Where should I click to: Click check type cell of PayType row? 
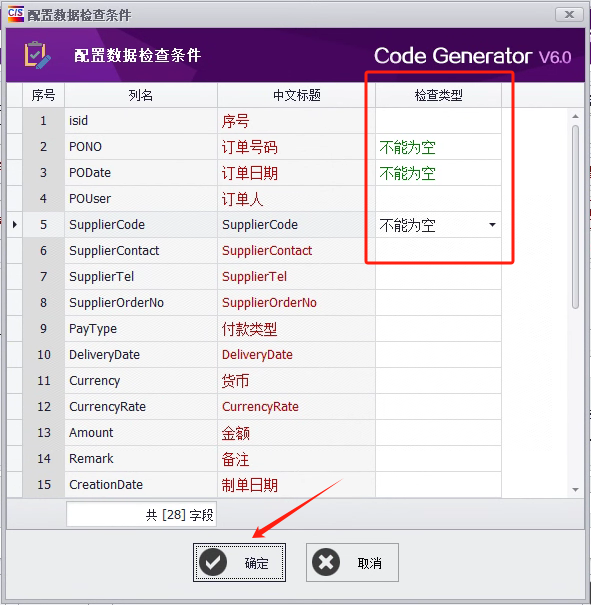(438, 329)
